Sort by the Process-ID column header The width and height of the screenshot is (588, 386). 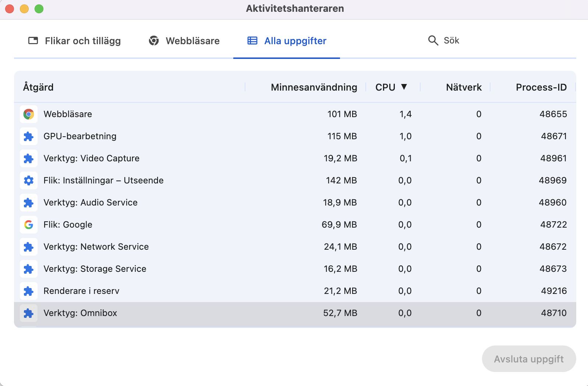541,87
